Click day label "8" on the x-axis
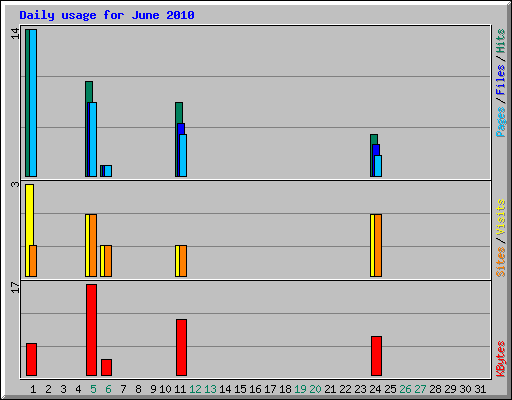 coord(138,389)
